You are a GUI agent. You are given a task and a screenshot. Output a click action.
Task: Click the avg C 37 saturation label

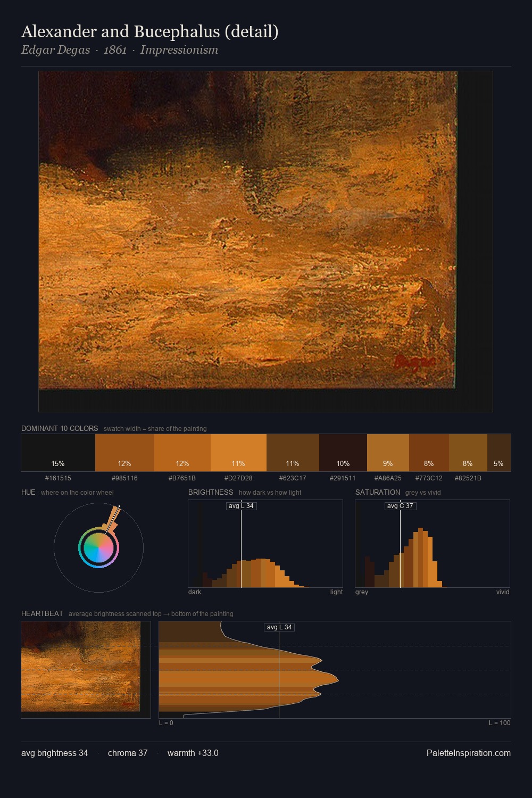[400, 506]
